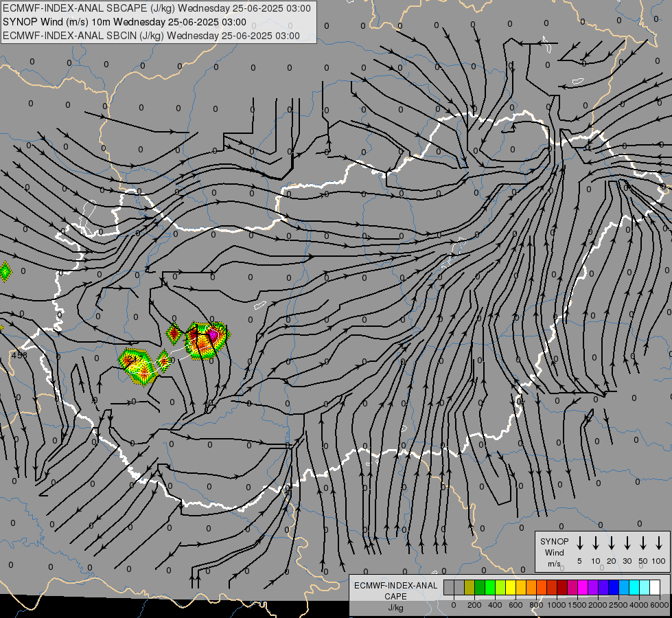
Task: Click the 458 value on the map
Action: [x=19, y=355]
